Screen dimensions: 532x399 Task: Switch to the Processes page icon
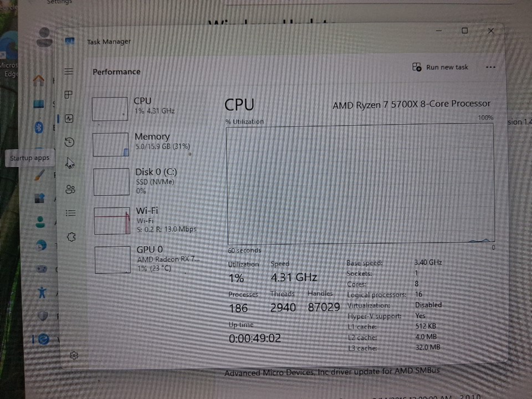click(69, 95)
